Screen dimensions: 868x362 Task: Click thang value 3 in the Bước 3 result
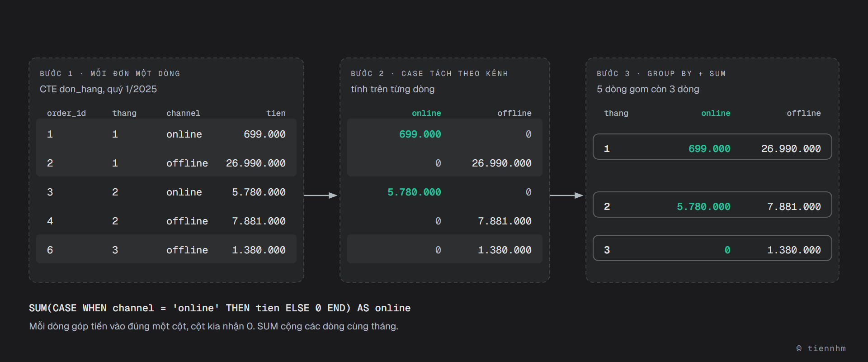coord(607,250)
